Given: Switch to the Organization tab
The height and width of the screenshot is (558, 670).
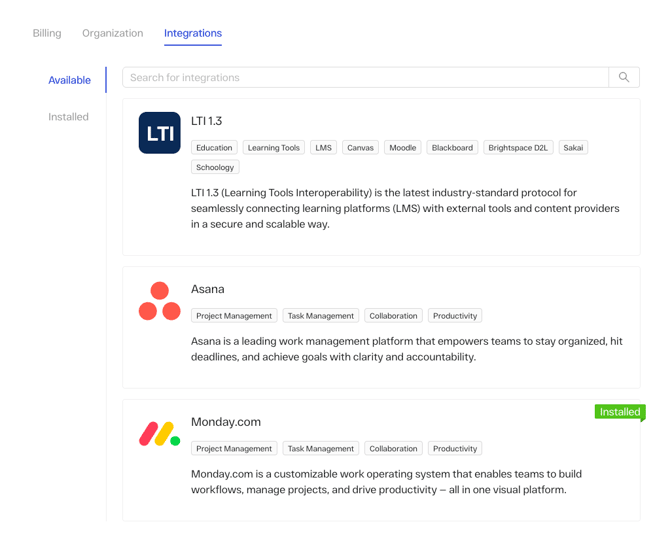Looking at the screenshot, I should pos(113,33).
